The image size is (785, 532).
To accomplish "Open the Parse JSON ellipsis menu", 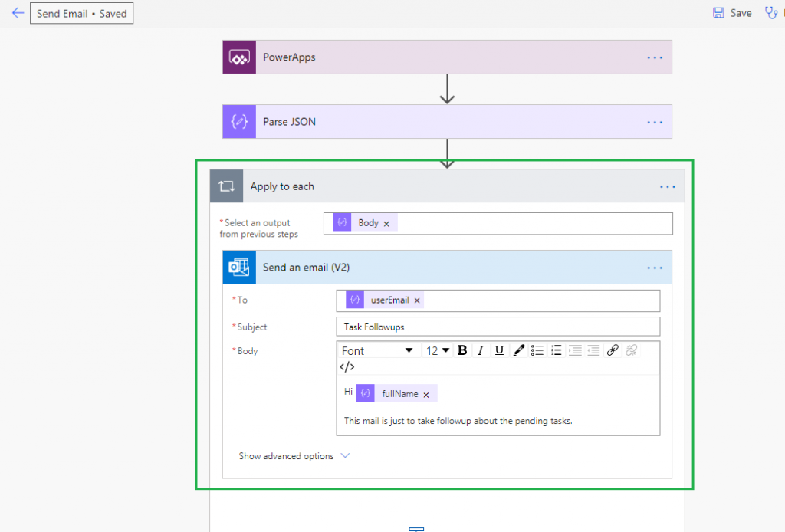I will pos(655,121).
